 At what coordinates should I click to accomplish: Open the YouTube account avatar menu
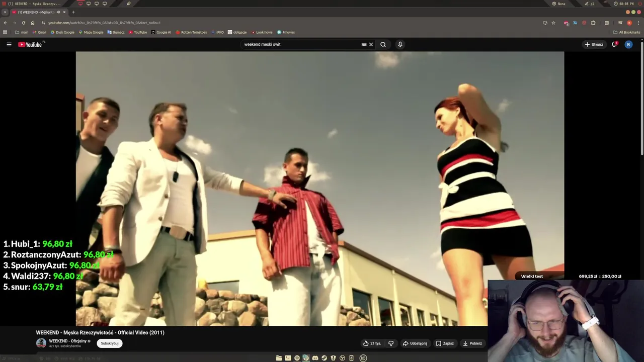628,44
